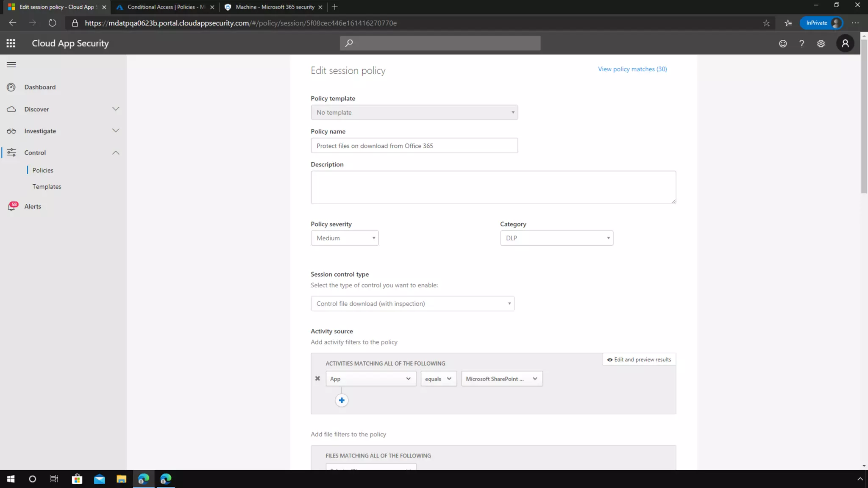Click the feedback smiley icon

click(783, 43)
